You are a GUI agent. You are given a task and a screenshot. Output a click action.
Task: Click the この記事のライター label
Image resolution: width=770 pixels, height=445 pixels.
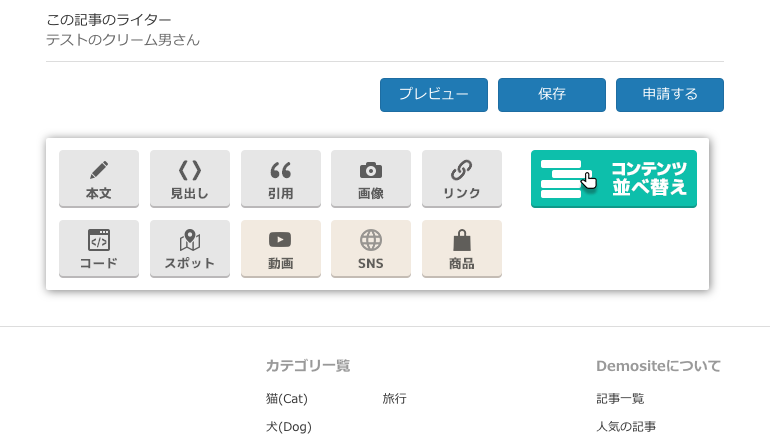(109, 20)
